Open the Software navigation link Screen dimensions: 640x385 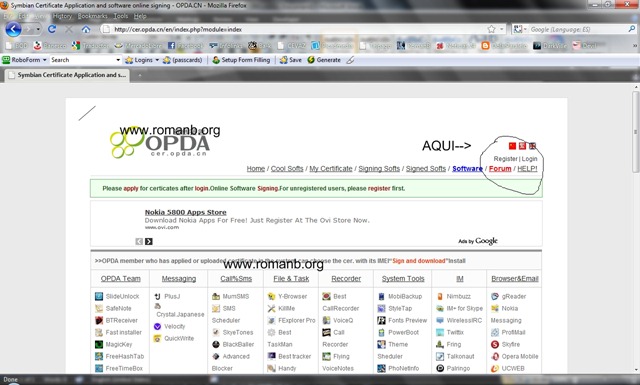[467, 169]
